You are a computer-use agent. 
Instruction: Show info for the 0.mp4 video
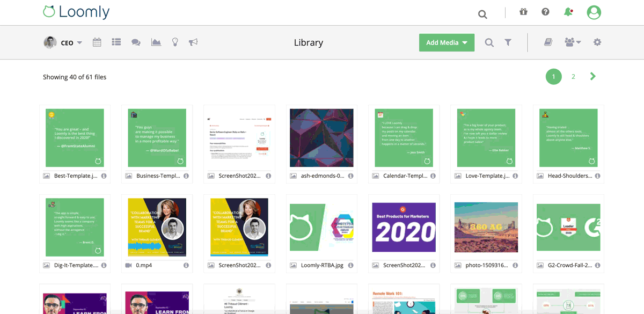coord(186,265)
